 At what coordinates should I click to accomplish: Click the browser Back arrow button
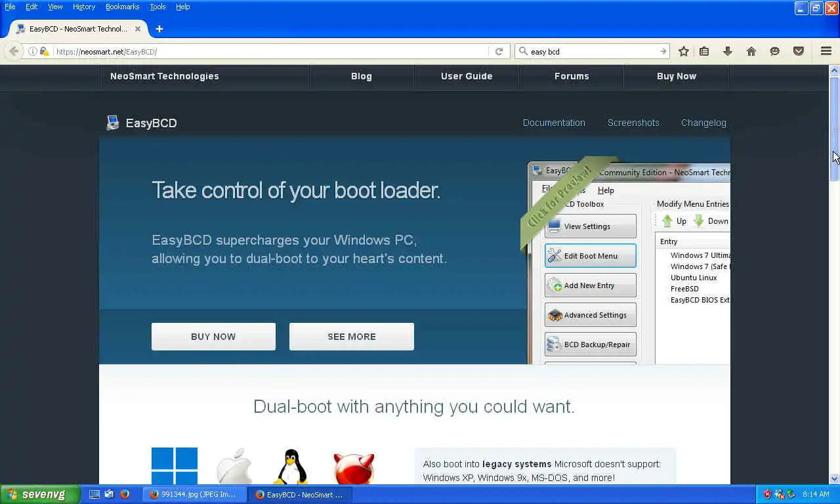(14, 51)
